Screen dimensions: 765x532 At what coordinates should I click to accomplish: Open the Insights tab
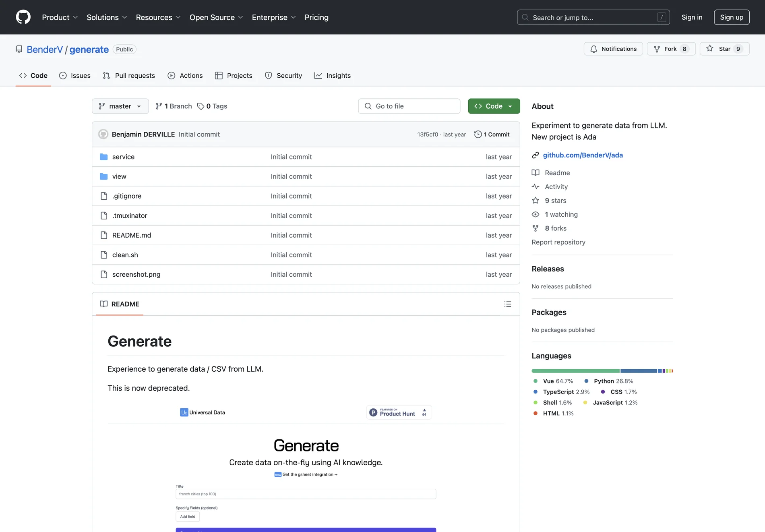pos(333,76)
